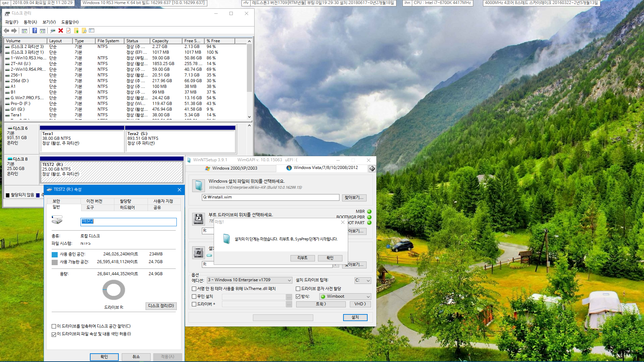Click the BOOT PART green status light

[x=369, y=223]
